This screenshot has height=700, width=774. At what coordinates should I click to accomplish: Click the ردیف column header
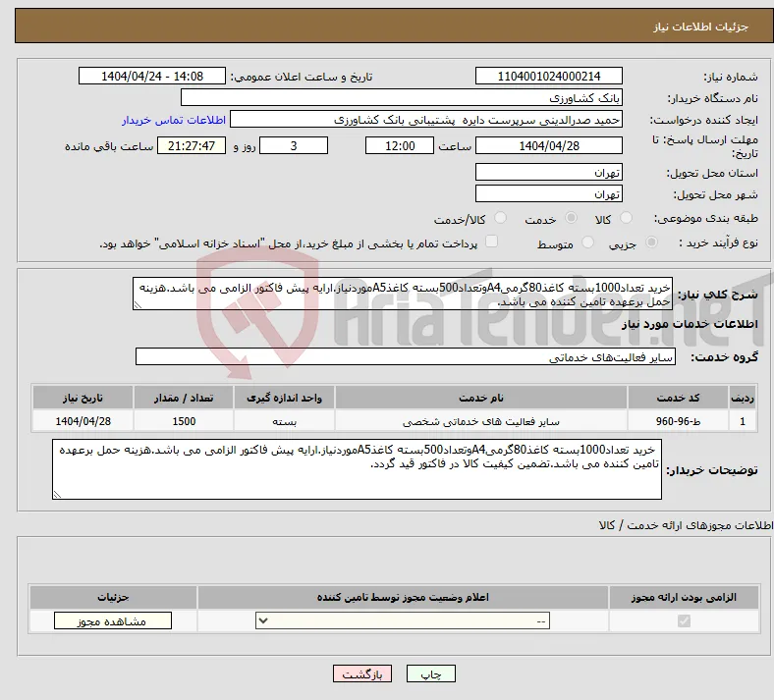(743, 398)
